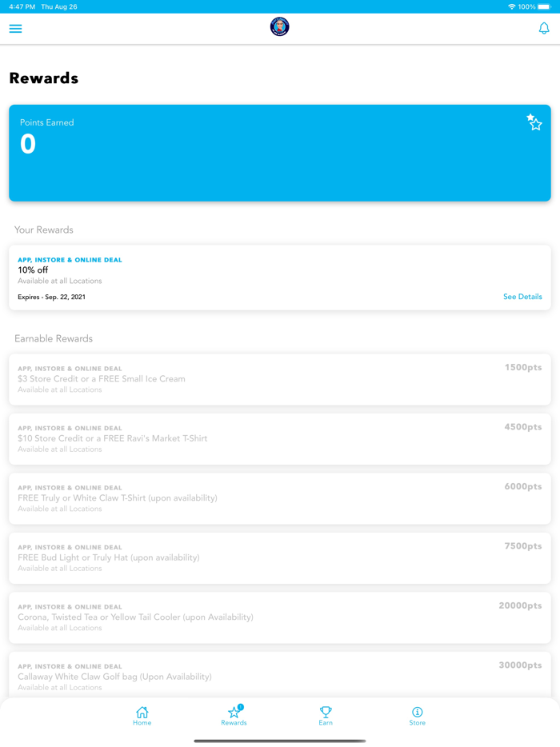This screenshot has height=747, width=560.
Task: Open FREE Truly or White Claw T-Shirt reward
Action: 240,498
